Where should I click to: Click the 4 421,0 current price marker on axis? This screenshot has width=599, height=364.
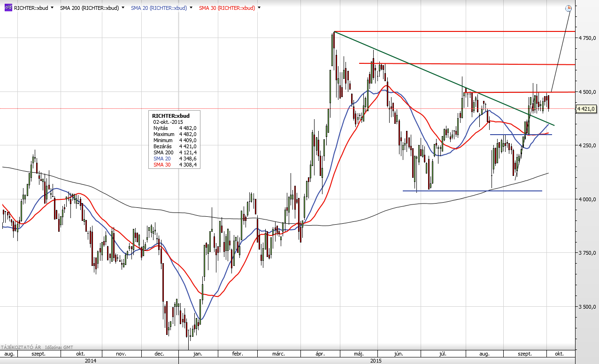(x=586, y=109)
